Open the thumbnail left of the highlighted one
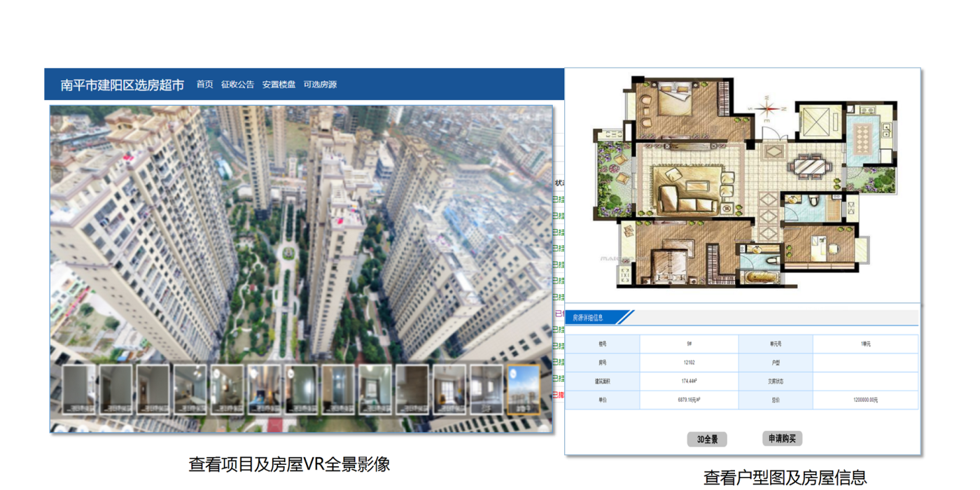Image resolution: width=980 pixels, height=490 pixels. pos(486,390)
